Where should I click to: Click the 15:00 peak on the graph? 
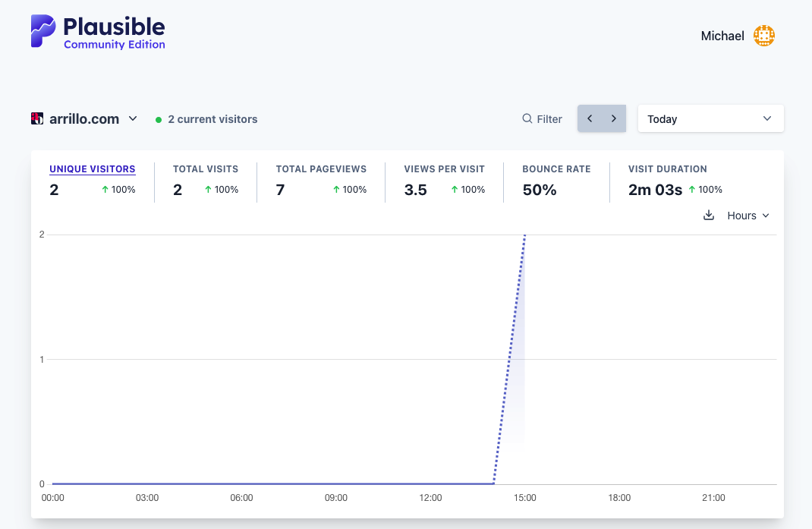point(525,235)
